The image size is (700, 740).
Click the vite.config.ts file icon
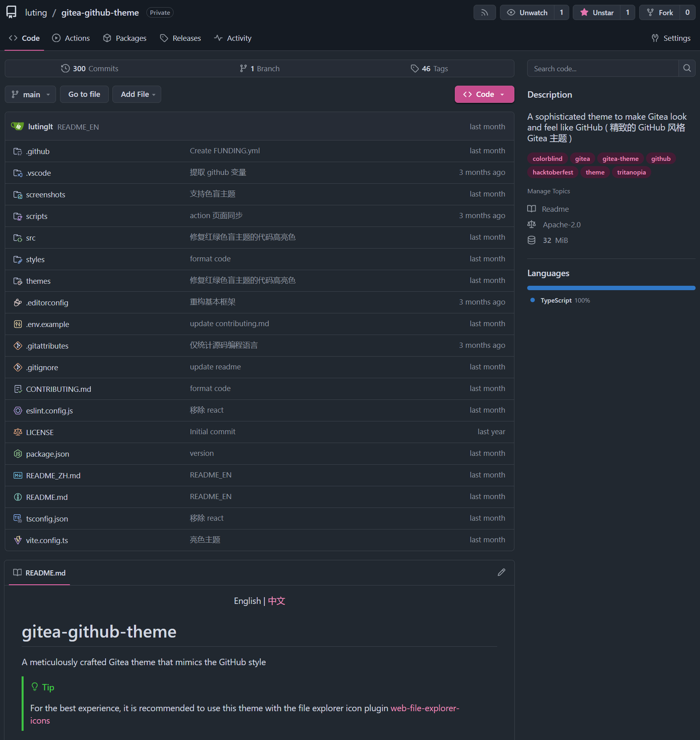[18, 540]
